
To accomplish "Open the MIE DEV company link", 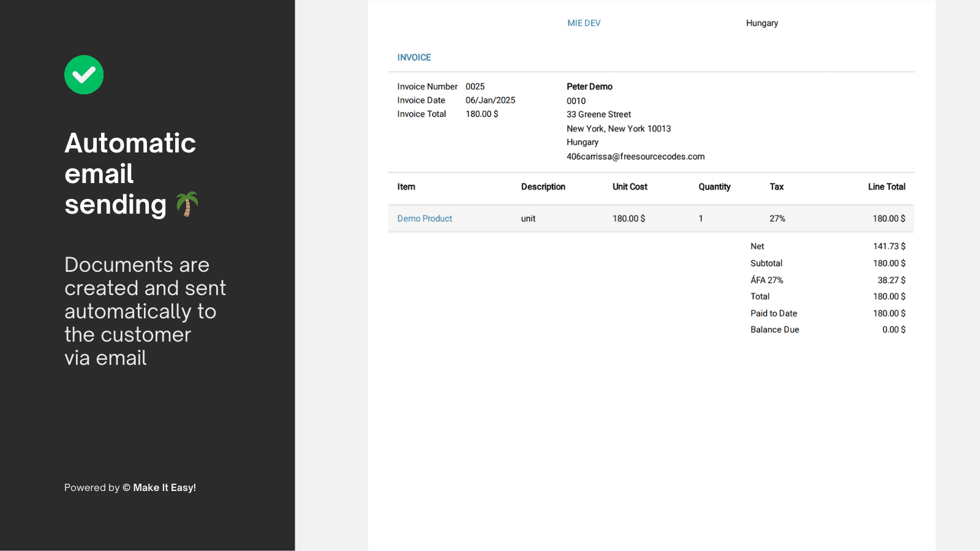I will [584, 23].
